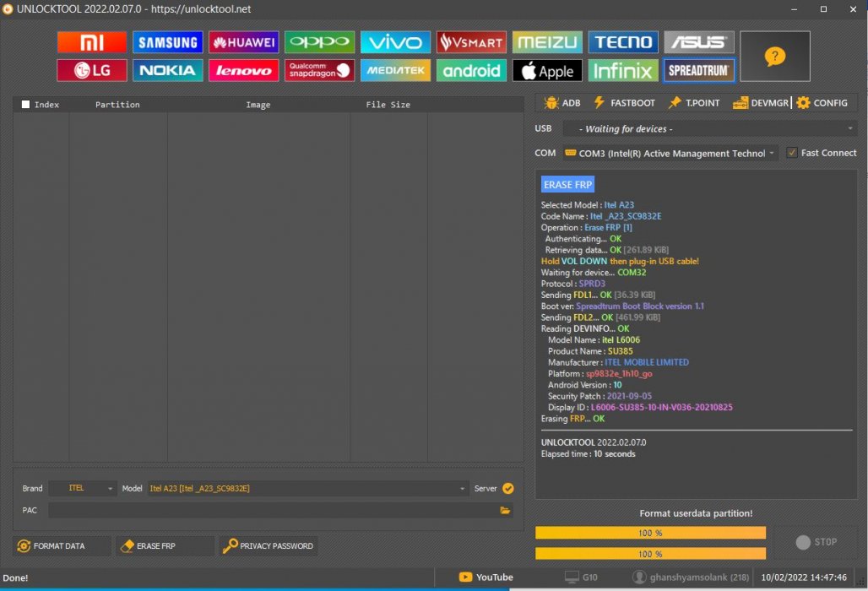Viewport: 868px width, 591px height.
Task: Click the PRIVACY PASSWORD button
Action: (x=269, y=545)
